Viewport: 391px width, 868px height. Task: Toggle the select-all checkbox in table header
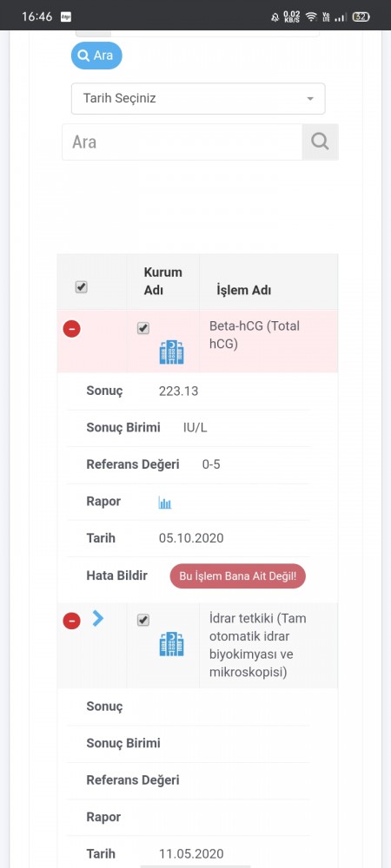click(x=82, y=286)
